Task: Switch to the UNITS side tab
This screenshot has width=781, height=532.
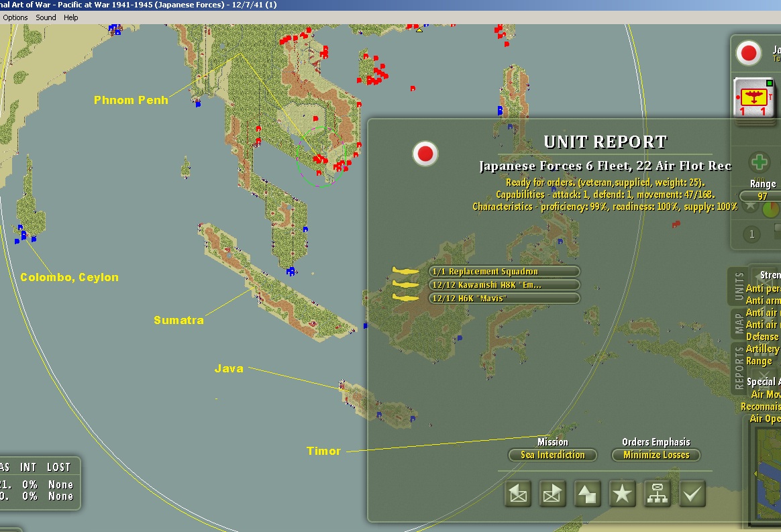Action: 739,286
